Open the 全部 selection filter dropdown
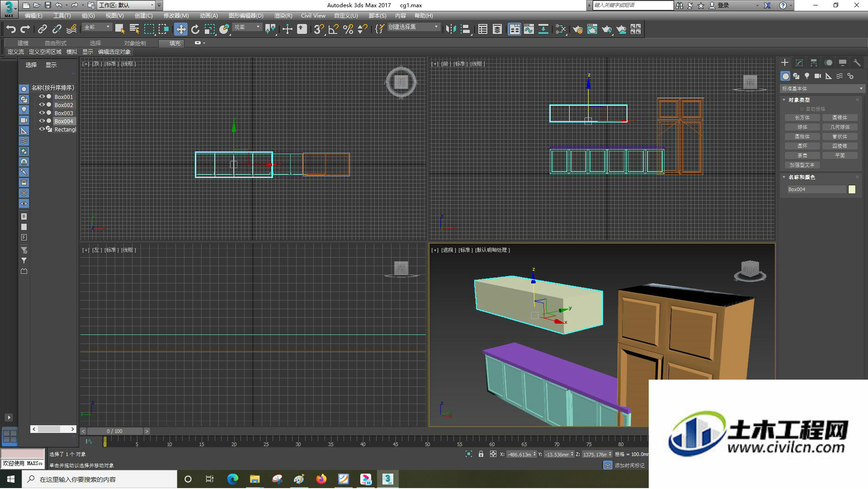This screenshot has width=868, height=489. pyautogui.click(x=97, y=28)
